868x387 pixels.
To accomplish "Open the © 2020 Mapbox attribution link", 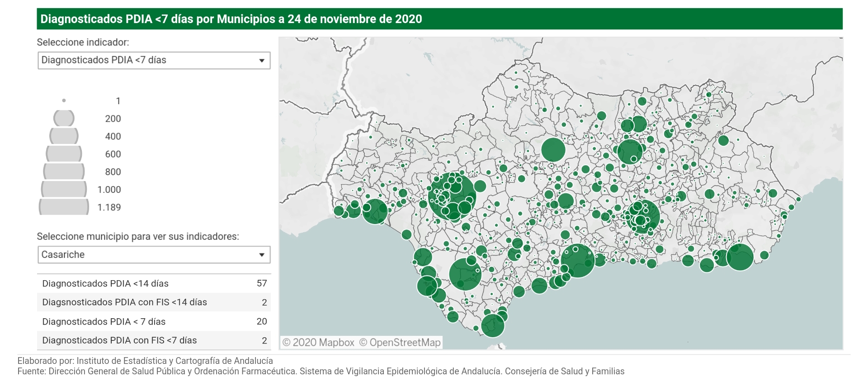I will pyautogui.click(x=318, y=343).
